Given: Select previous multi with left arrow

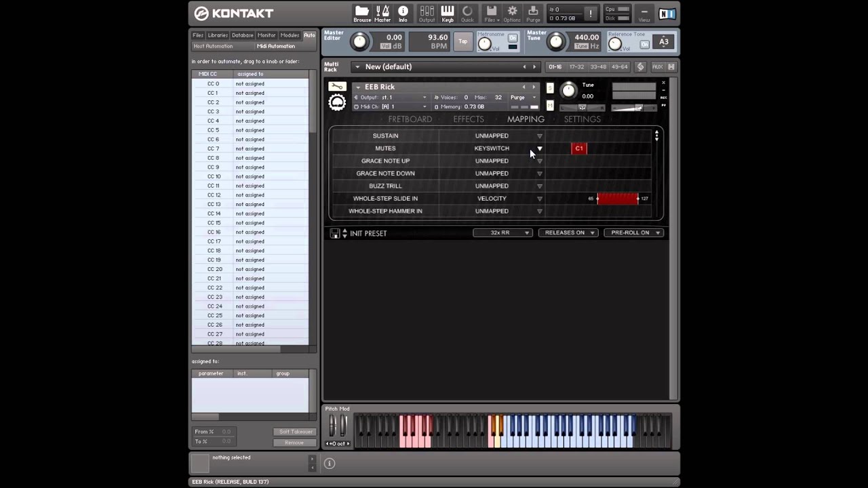Looking at the screenshot, I should [x=524, y=67].
